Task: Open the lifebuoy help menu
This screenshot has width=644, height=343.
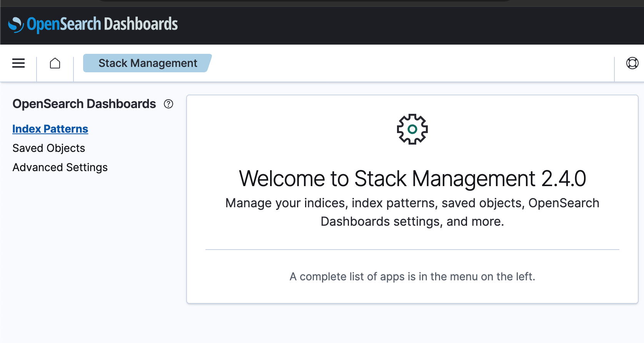Action: [x=632, y=63]
